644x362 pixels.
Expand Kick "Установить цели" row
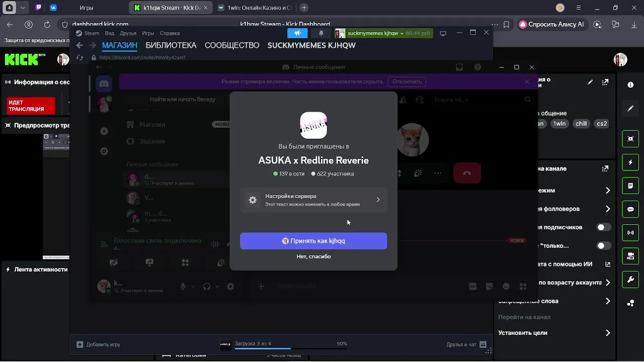click(x=553, y=333)
